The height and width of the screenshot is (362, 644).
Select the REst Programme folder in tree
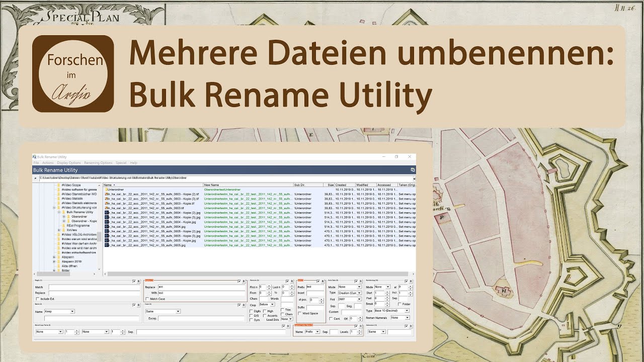point(78,226)
